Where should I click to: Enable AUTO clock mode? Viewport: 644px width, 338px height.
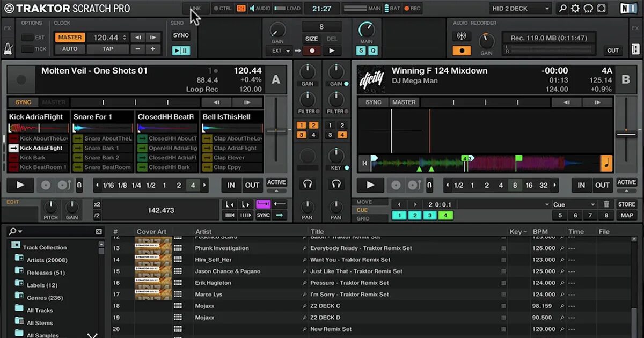click(70, 49)
